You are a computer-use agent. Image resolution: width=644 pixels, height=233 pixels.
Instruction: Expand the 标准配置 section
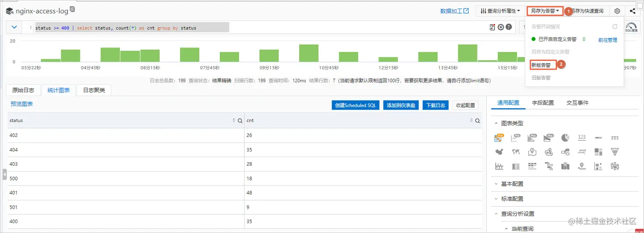[x=496, y=199]
